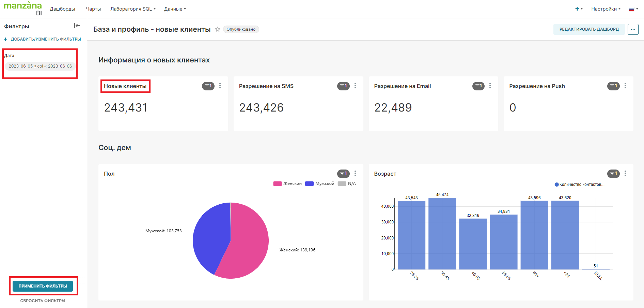
Task: Click the Дата filter range field
Action: pos(40,66)
